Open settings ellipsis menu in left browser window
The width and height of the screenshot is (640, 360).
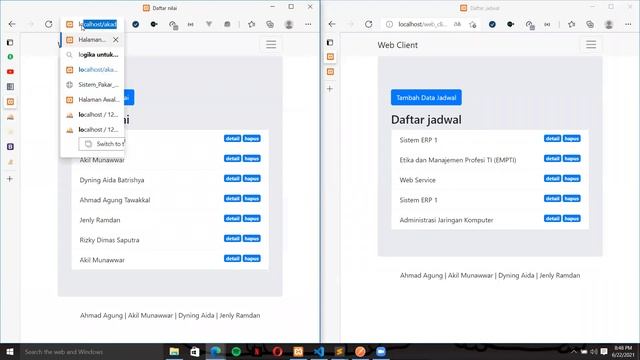click(308, 24)
